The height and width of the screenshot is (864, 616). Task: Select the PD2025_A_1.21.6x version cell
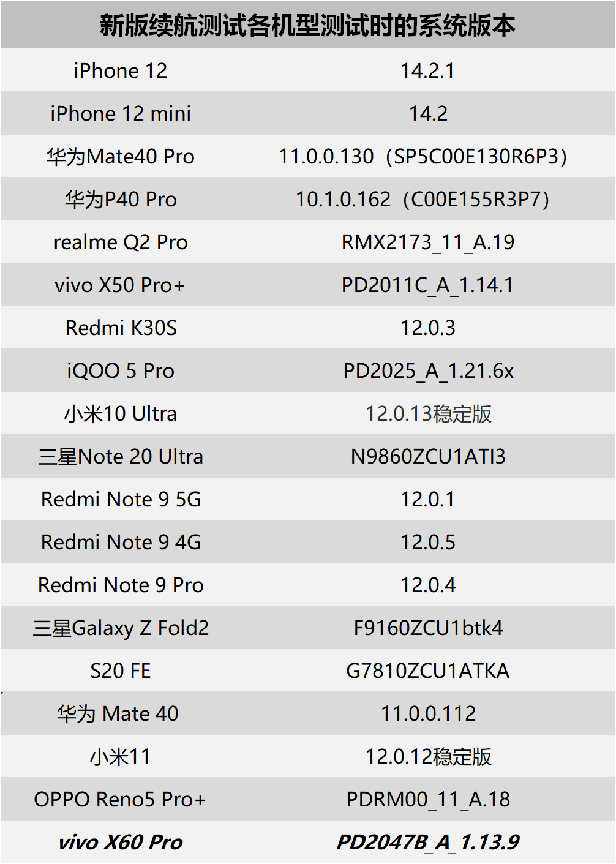point(428,370)
